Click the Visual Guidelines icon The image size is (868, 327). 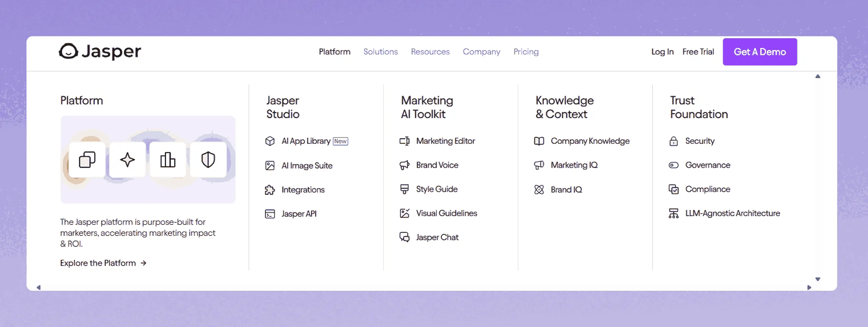coord(404,213)
